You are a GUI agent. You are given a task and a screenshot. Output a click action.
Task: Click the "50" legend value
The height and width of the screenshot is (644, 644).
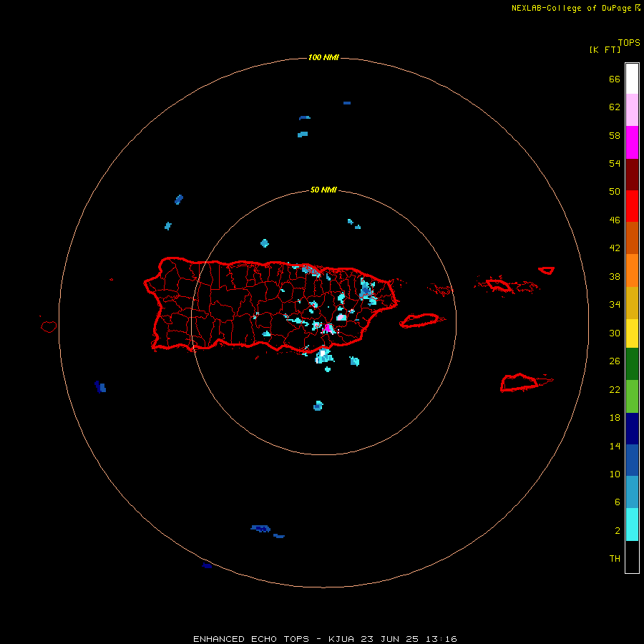pyautogui.click(x=615, y=191)
